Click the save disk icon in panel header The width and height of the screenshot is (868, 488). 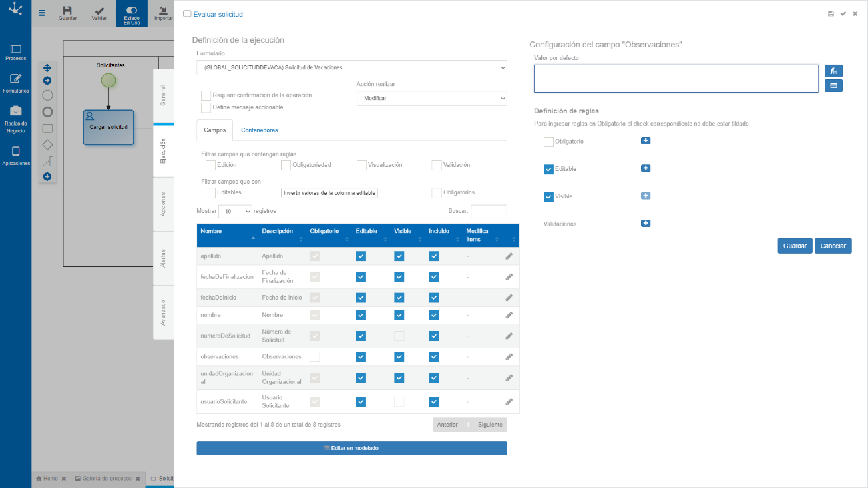[831, 13]
